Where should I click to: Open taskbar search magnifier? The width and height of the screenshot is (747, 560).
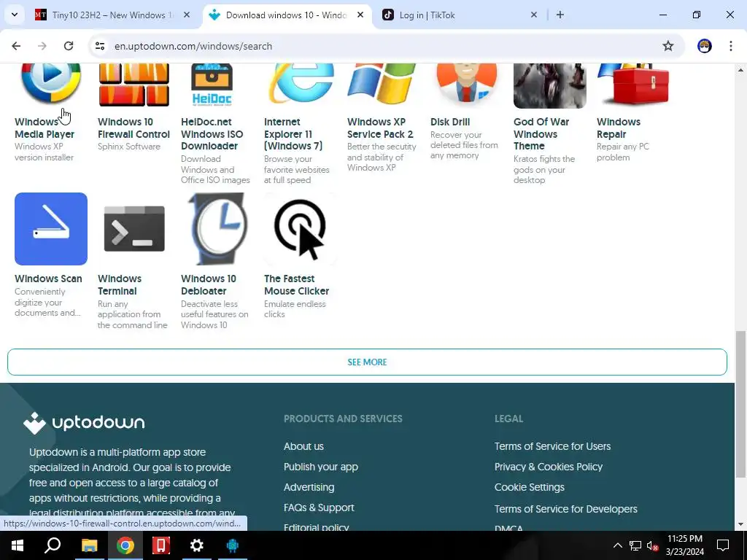(53, 545)
